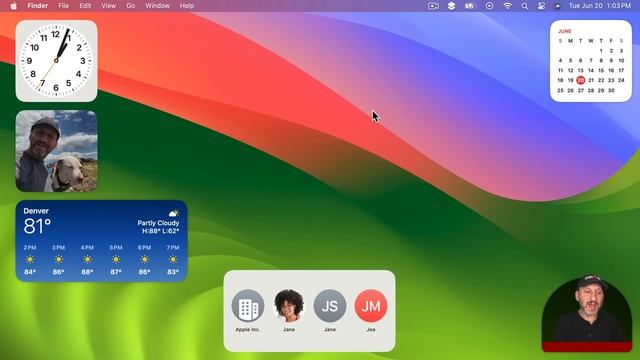
Task: Click the circular record icon in menu bar
Action: click(489, 6)
